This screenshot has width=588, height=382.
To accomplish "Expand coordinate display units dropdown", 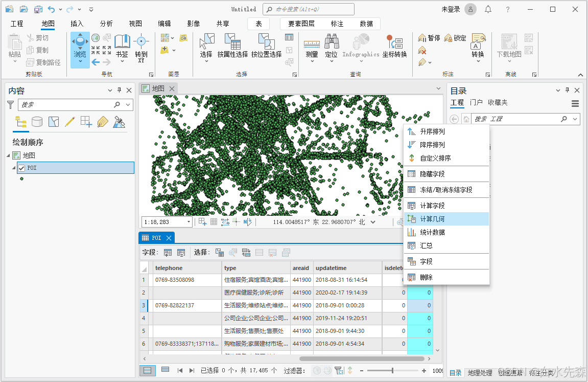I will tap(373, 222).
